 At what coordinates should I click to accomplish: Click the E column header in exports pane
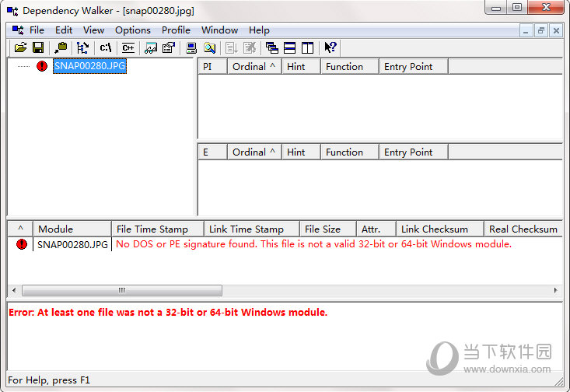[212, 152]
